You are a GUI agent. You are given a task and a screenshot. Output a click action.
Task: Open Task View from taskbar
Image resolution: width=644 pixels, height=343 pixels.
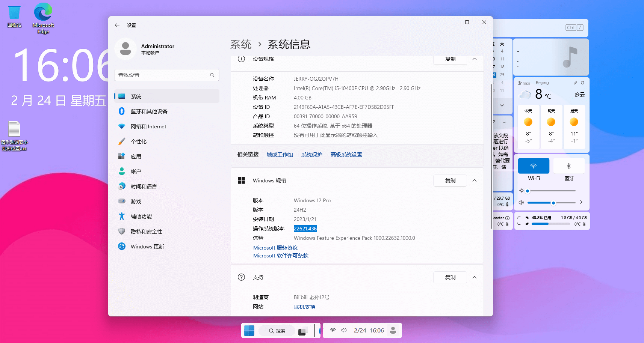[x=302, y=331]
